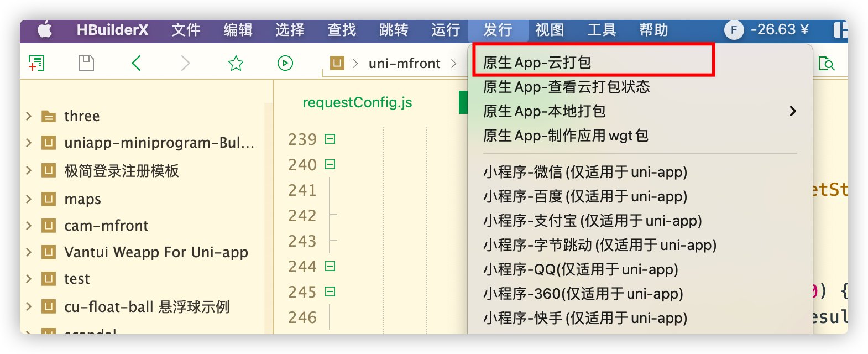The width and height of the screenshot is (868, 354).
Task: Toggle fold marker on line 244
Action: 330,266
